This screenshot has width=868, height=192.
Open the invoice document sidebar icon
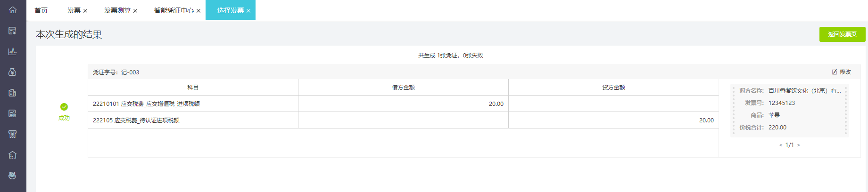[13, 31]
